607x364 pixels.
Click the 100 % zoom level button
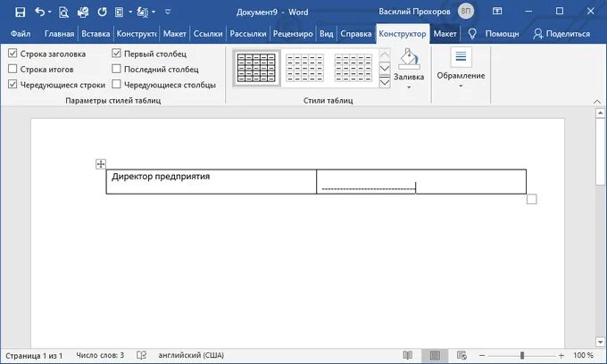pyautogui.click(x=583, y=355)
